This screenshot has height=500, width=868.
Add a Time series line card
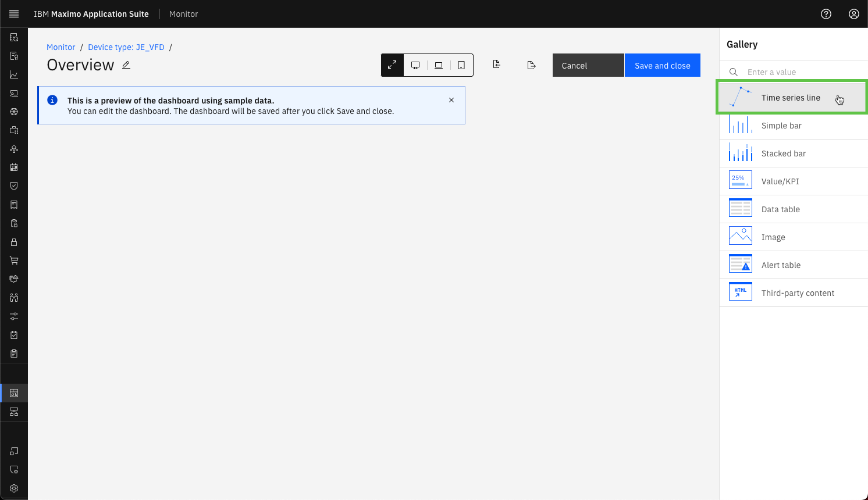click(x=792, y=98)
